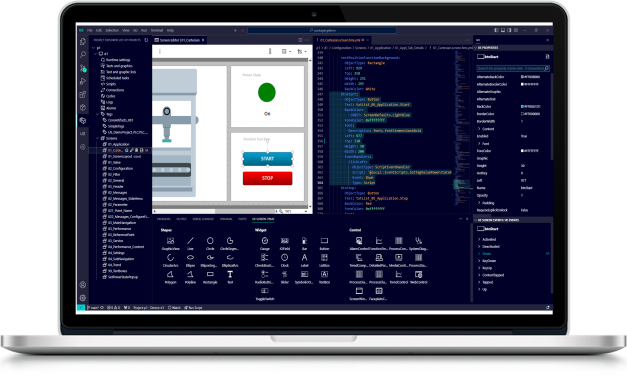Select the Gauge widget icon
The height and width of the screenshot is (376, 627).
(265, 241)
